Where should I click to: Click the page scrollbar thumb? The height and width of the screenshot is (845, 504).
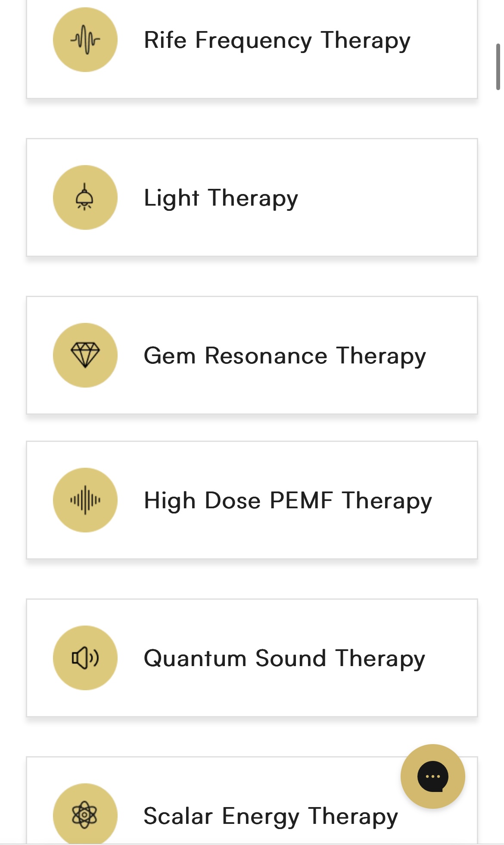tap(498, 67)
